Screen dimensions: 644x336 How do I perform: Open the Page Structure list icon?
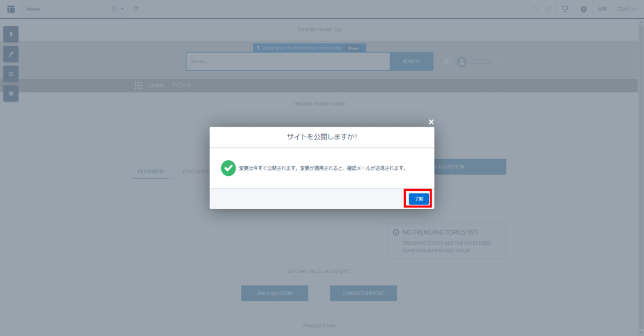tap(11, 74)
